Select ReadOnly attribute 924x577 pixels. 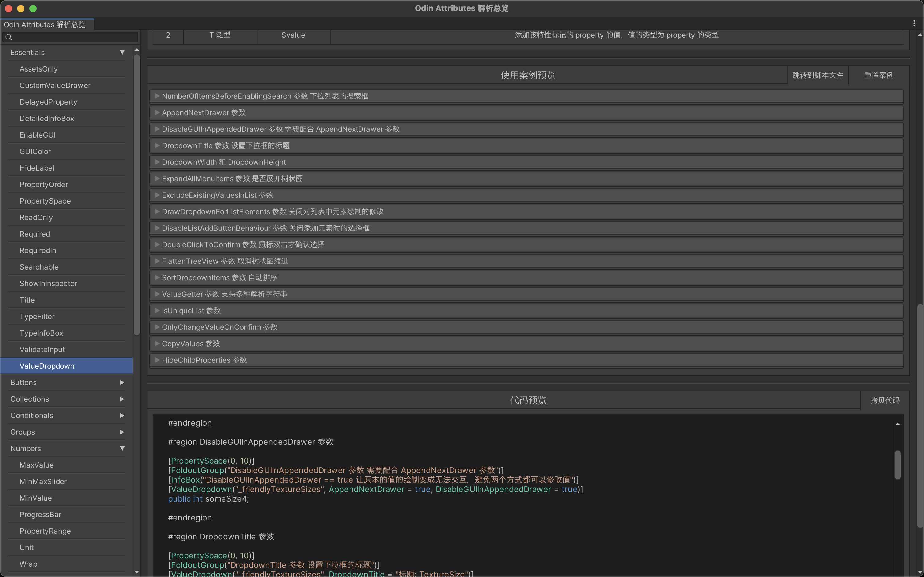pos(66,218)
